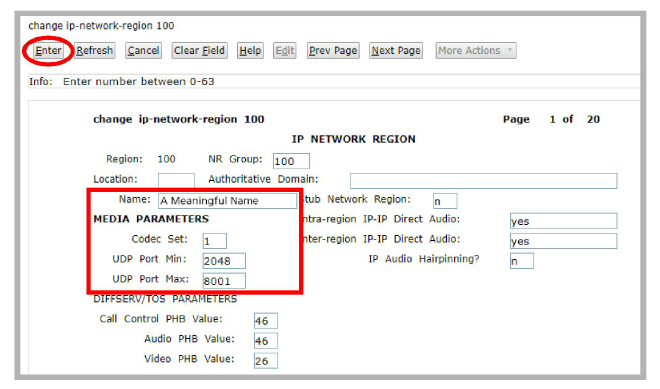
Task: Click the Call Control PHB Value field
Action: (x=266, y=321)
